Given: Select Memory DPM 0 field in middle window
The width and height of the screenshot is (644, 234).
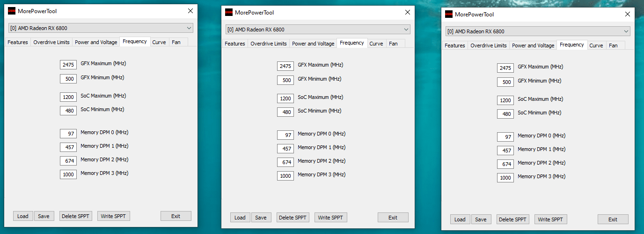Looking at the screenshot, I should (285, 135).
